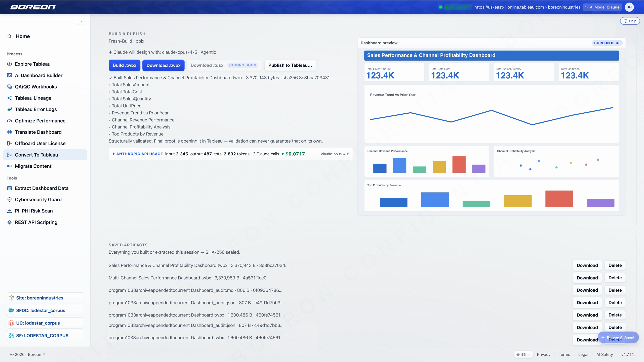Open Explore Tableau via its compass icon
Viewport: 644px width, 362px height.
point(10,64)
